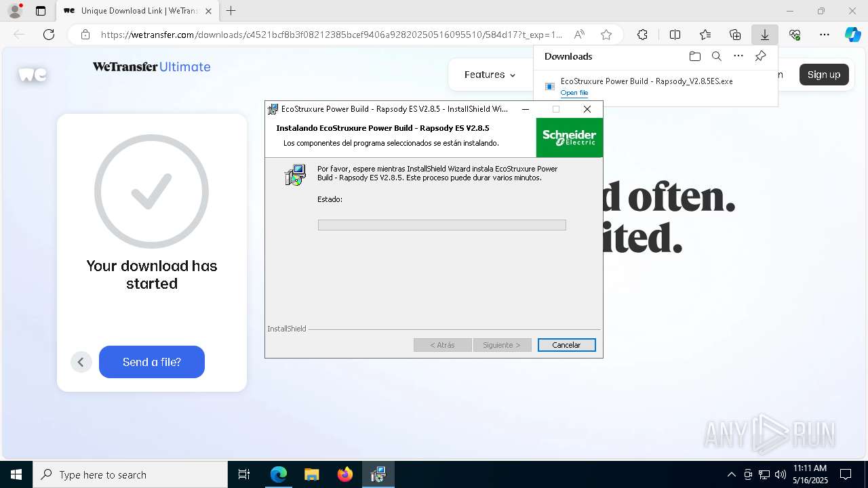The image size is (868, 488).
Task: Open the tab actions menu icon
Action: tap(41, 11)
